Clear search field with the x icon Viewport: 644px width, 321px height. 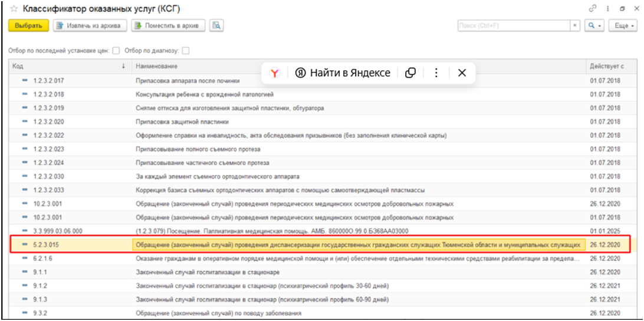[575, 26]
